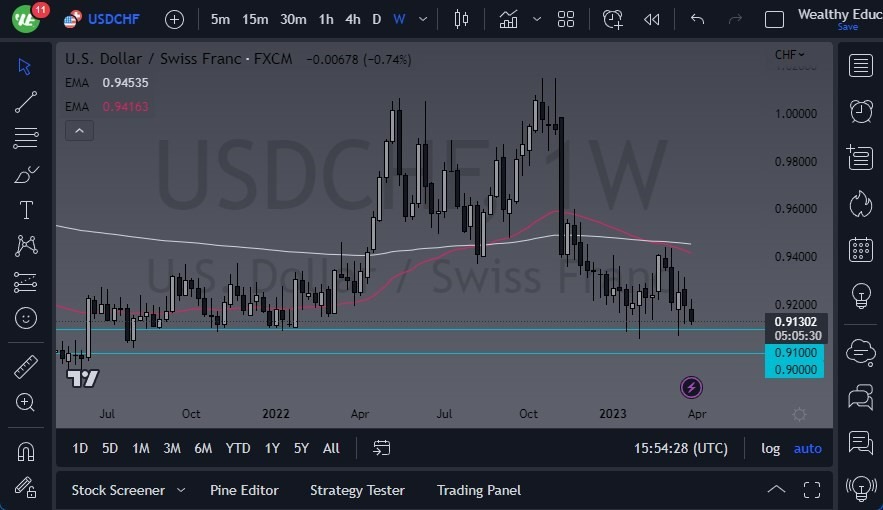
Task: Switch to the 5m timeframe
Action: [x=220, y=19]
